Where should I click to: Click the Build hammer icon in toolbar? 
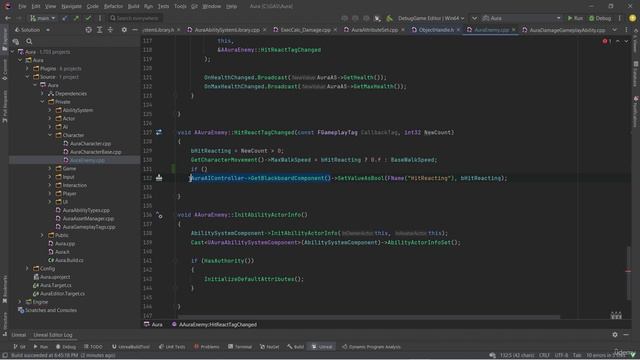(x=389, y=18)
